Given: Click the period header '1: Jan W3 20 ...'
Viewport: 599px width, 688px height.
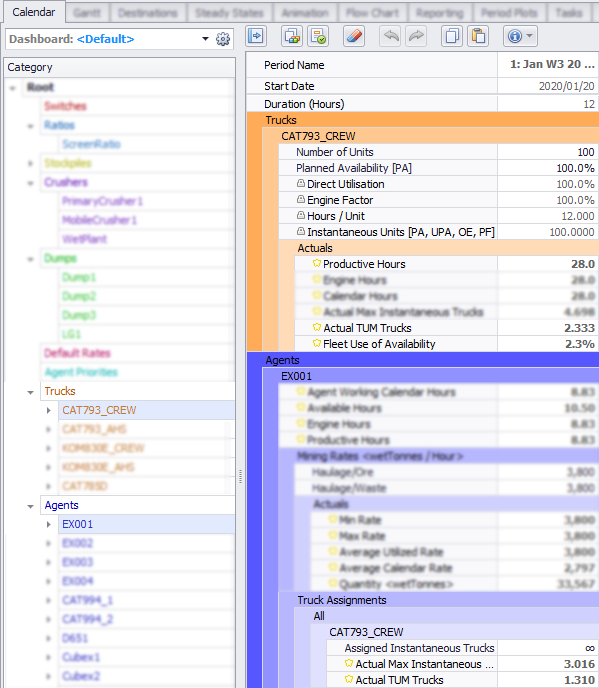Looking at the screenshot, I should (552, 64).
